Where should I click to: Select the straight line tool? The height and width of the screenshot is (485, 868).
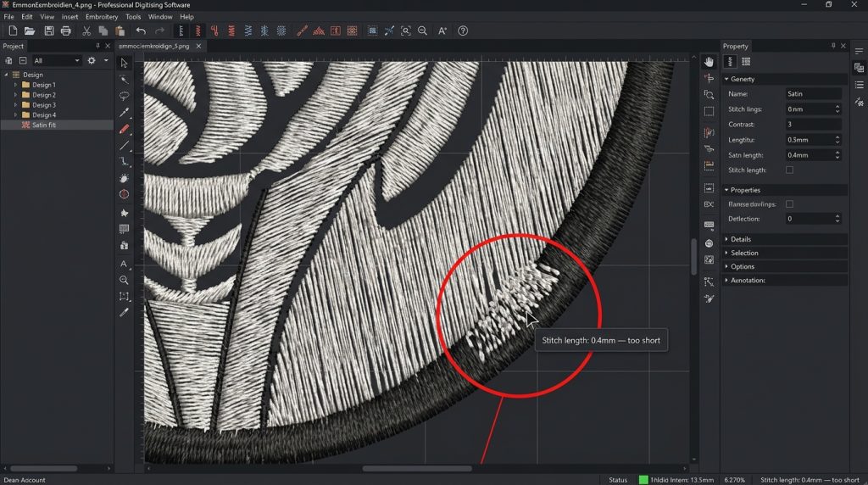click(x=124, y=146)
